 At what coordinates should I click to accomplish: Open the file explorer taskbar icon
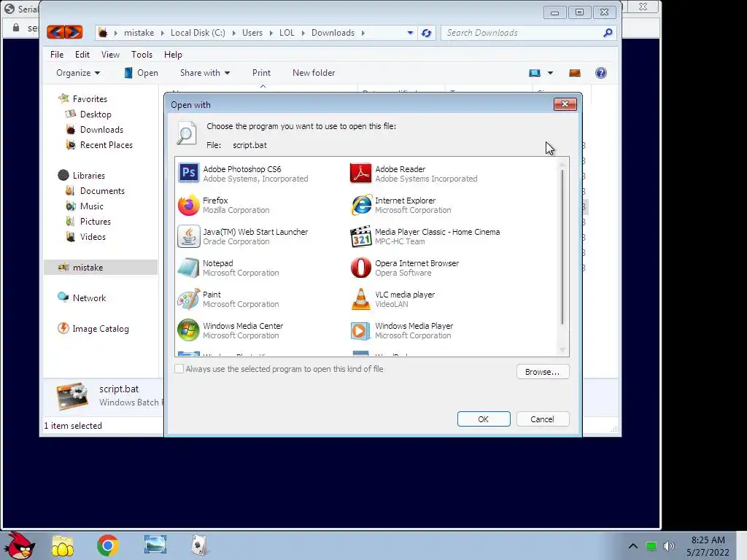click(x=63, y=545)
